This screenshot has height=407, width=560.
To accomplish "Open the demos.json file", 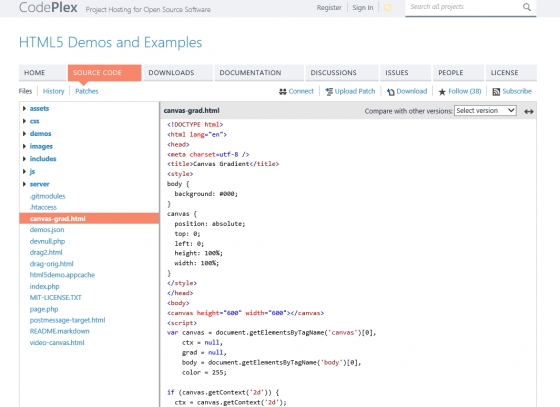I will coord(47,230).
